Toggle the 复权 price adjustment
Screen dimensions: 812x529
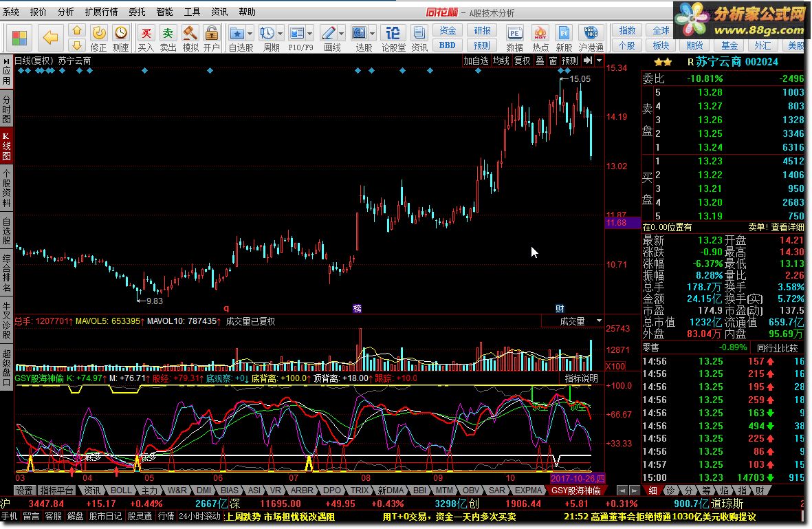[522, 61]
